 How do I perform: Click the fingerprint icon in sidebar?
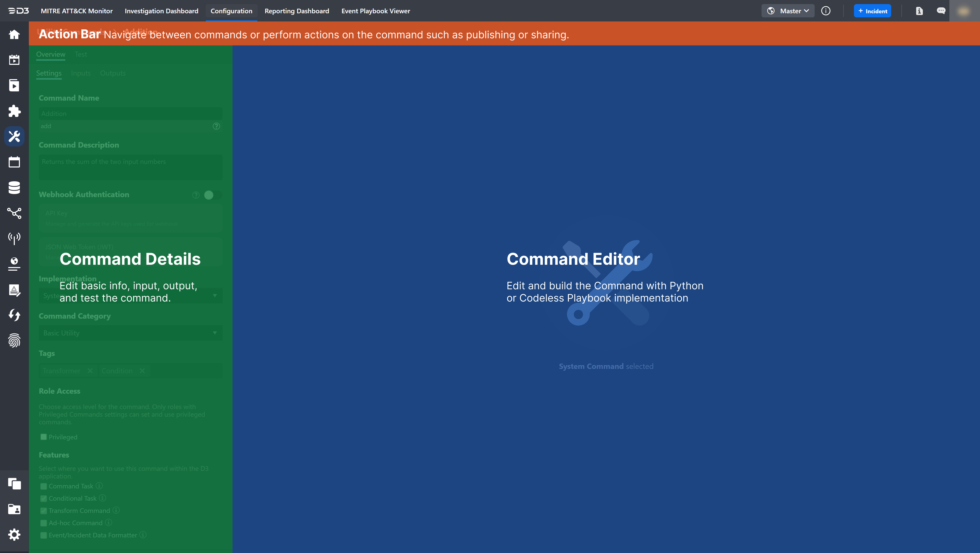click(x=14, y=341)
